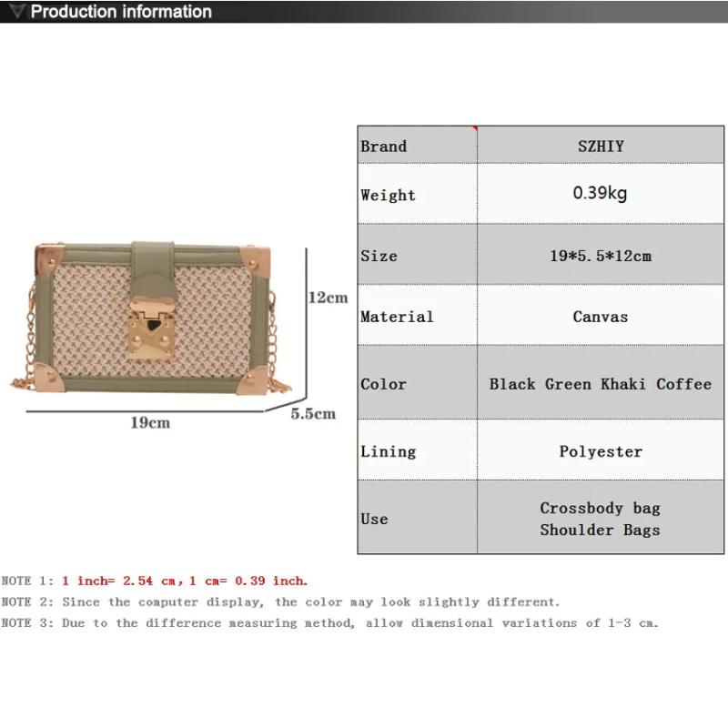The height and width of the screenshot is (728, 728).
Task: Select the 5.5cm depth label
Action: (x=313, y=413)
